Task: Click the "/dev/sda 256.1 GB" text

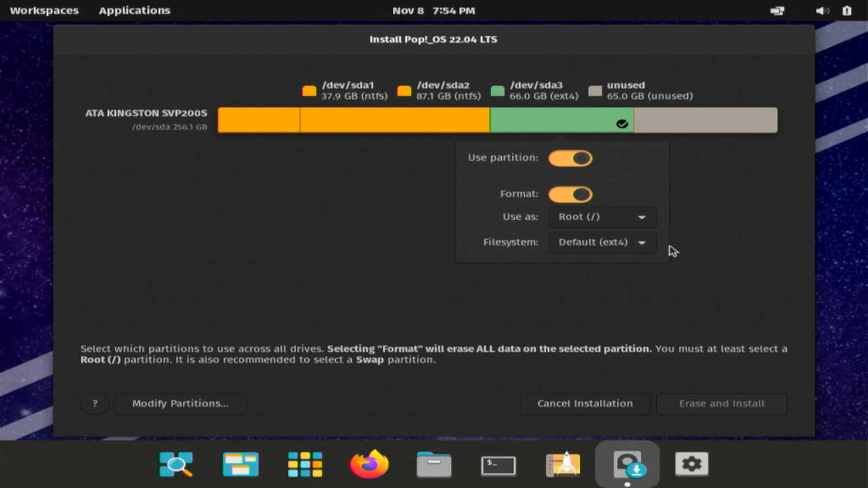Action: (x=169, y=127)
